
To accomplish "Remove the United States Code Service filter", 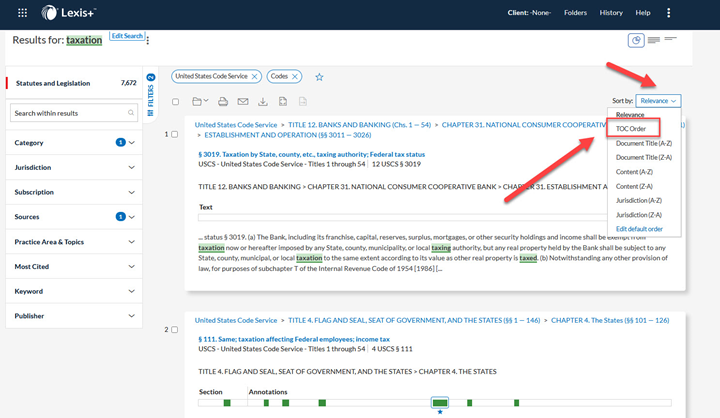I will point(254,77).
